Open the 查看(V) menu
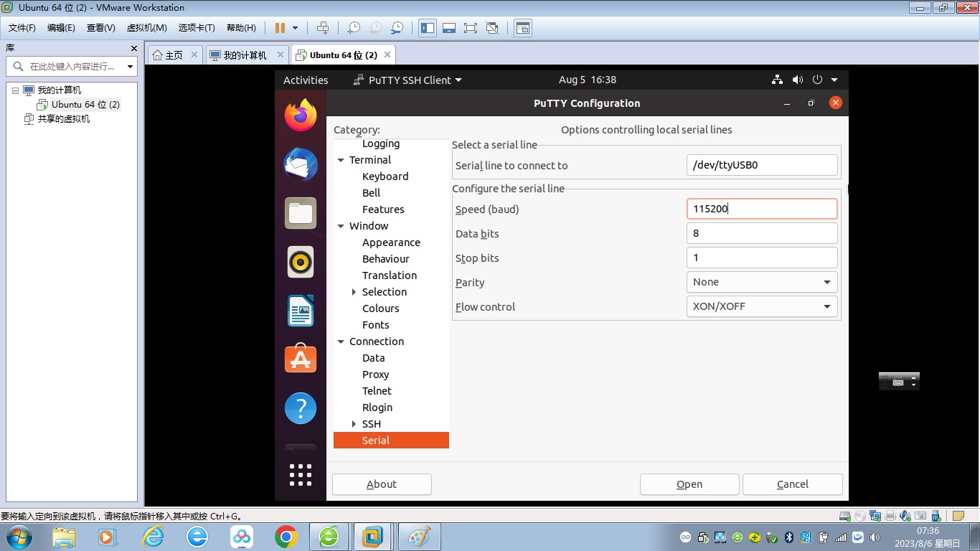980x551 pixels. [x=100, y=28]
